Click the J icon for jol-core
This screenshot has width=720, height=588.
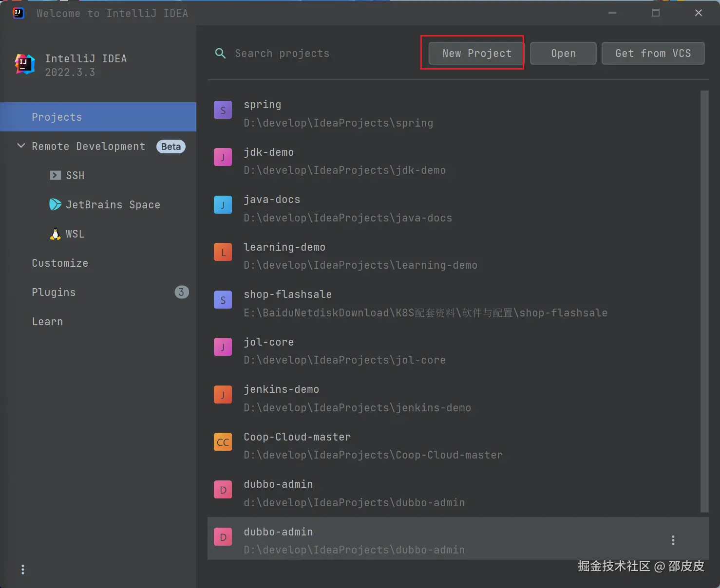pyautogui.click(x=223, y=347)
